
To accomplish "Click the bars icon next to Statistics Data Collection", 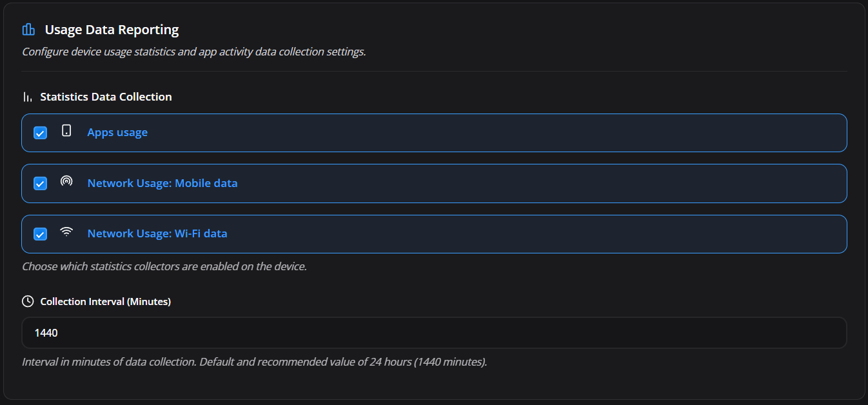I will 27,97.
